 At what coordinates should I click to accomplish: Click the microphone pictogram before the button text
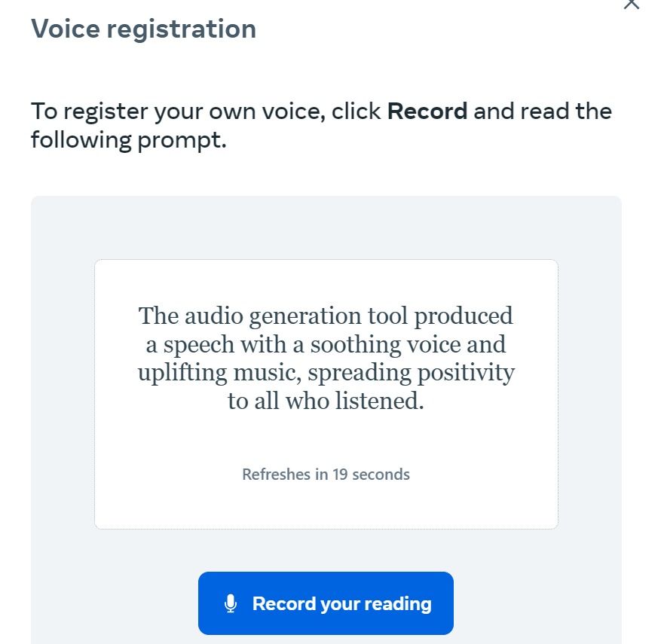coord(231,603)
